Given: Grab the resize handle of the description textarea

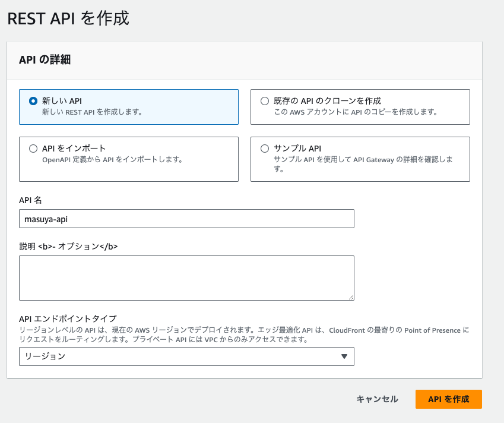Looking at the screenshot, I should [351, 297].
